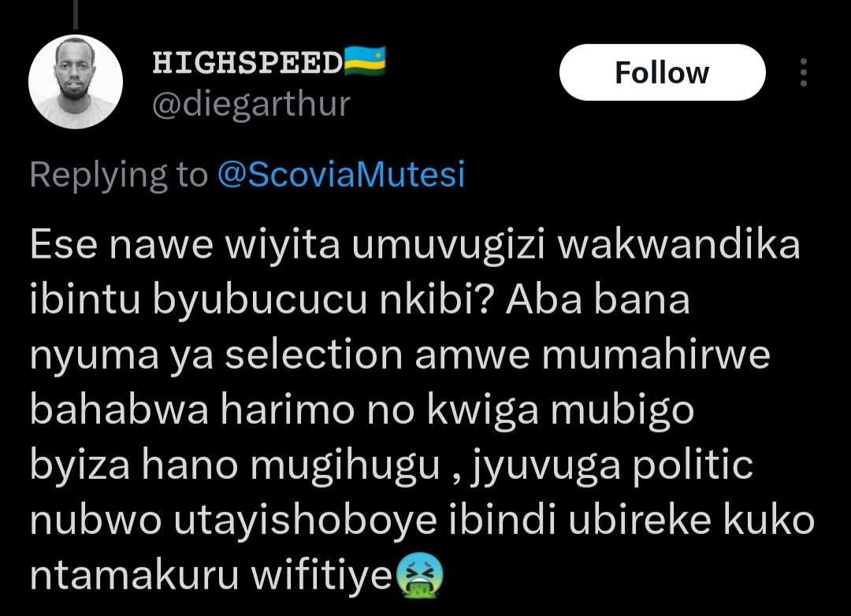Click the word "utayishoboye" in the tweet

(305, 521)
